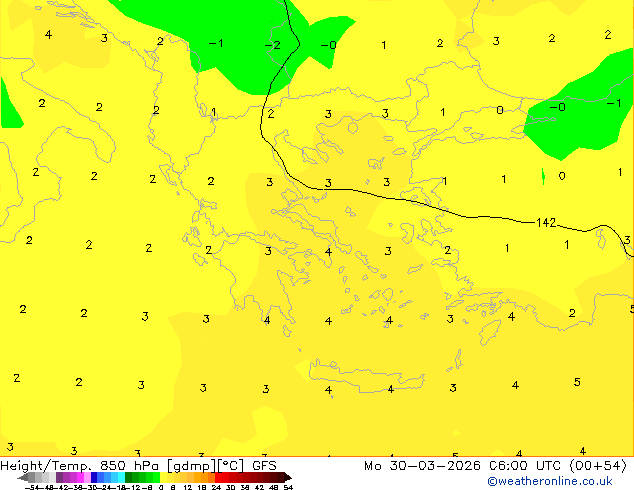This screenshot has width=634, height=490.
Task: Click legend scale label '54'
Action: pos(288,487)
